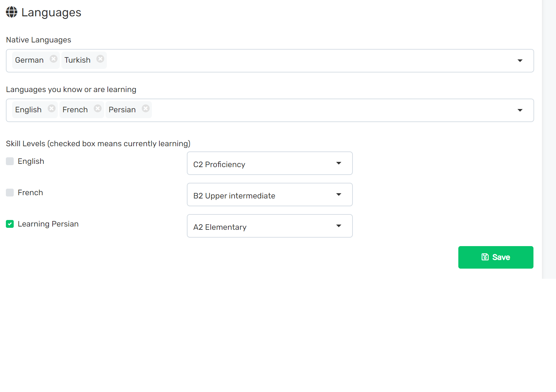Delete the French language tag
Screen dimensions: 556x392
point(98,108)
